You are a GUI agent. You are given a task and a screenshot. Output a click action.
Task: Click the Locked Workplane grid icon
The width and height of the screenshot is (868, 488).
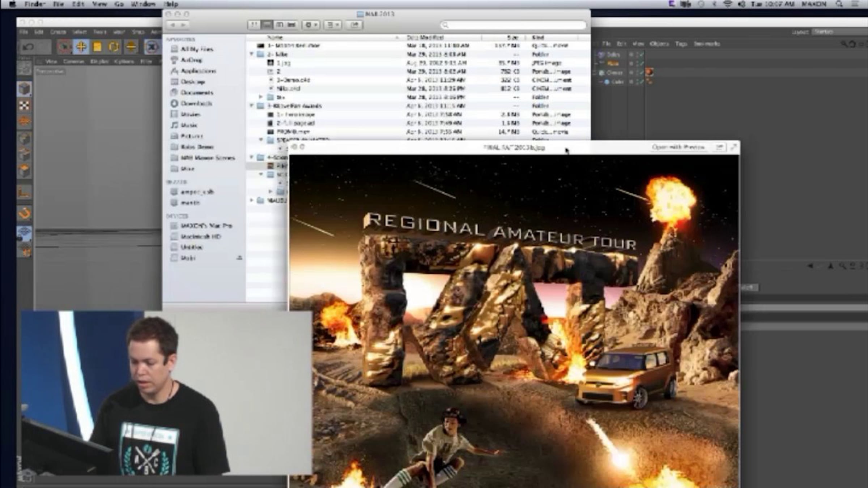(x=25, y=233)
